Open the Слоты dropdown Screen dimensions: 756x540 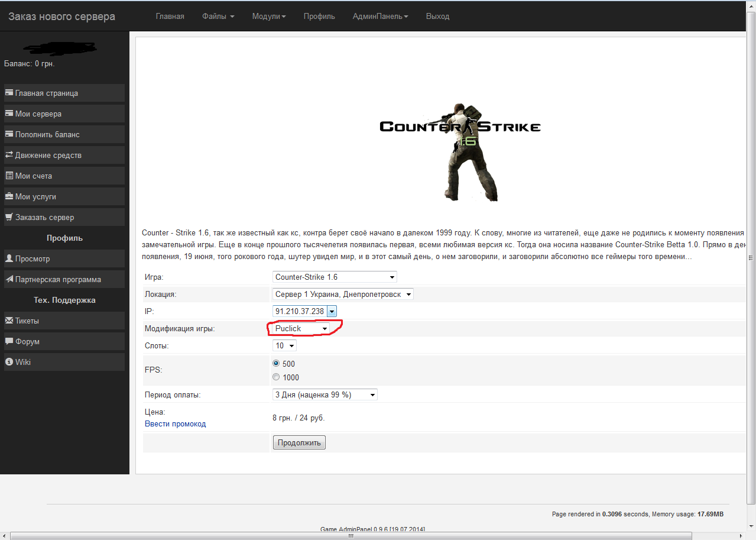pos(284,345)
